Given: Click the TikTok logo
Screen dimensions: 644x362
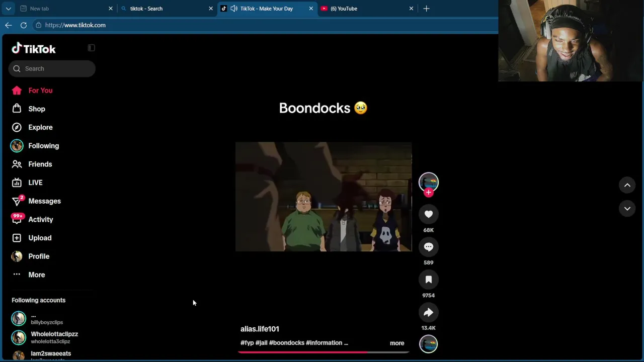Looking at the screenshot, I should (x=34, y=49).
